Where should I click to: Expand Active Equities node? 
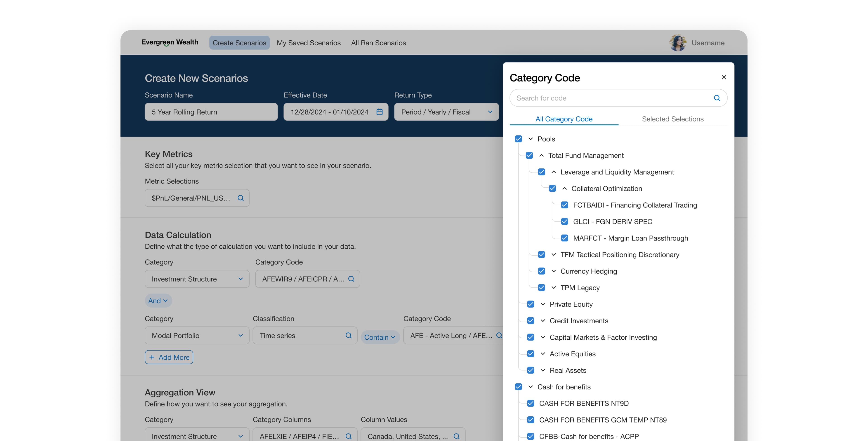click(x=543, y=353)
